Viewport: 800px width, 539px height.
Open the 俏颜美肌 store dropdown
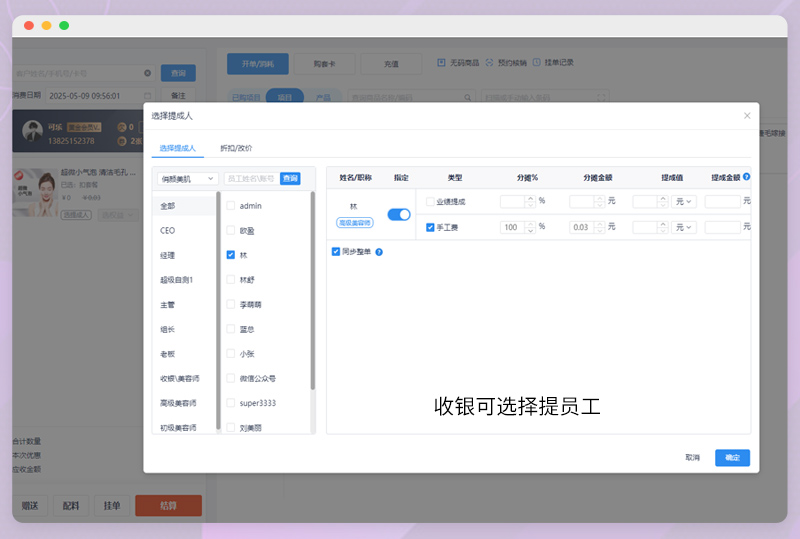185,179
